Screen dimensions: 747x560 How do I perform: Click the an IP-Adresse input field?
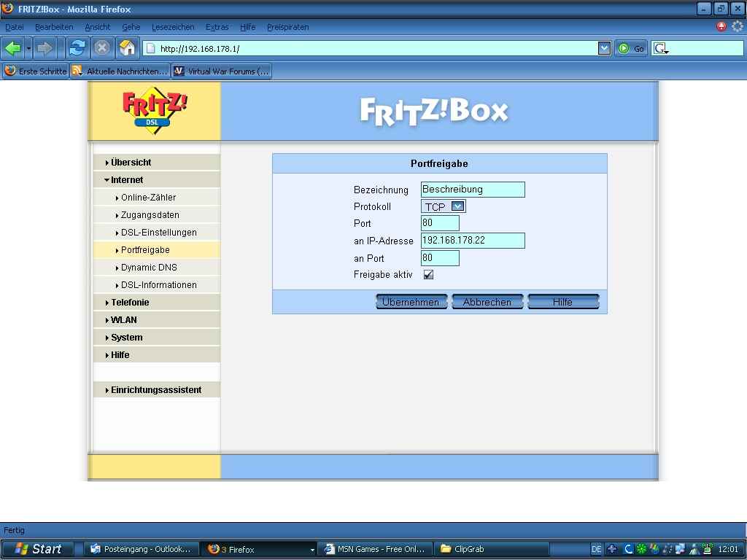[x=473, y=241]
